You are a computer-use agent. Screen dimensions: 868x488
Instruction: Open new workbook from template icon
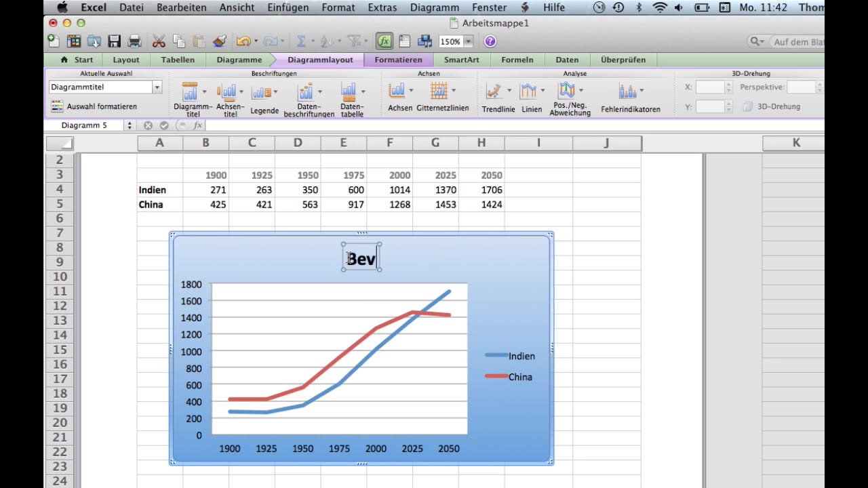tap(74, 41)
